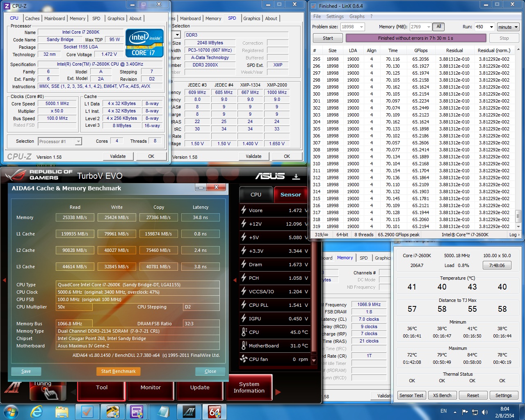Expand the Run count dropdown
This screenshot has width=525, height=420.
pyautogui.click(x=491, y=27)
